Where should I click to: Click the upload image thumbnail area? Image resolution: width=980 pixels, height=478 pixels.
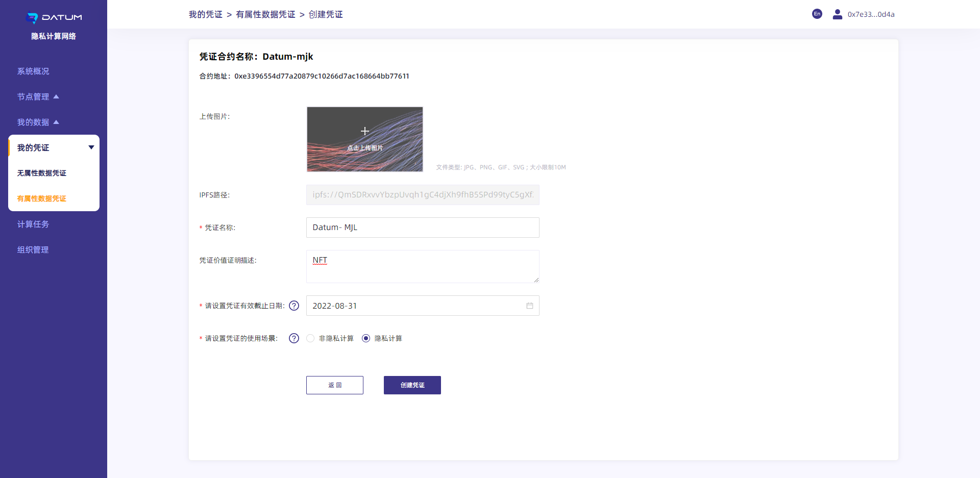tap(365, 139)
